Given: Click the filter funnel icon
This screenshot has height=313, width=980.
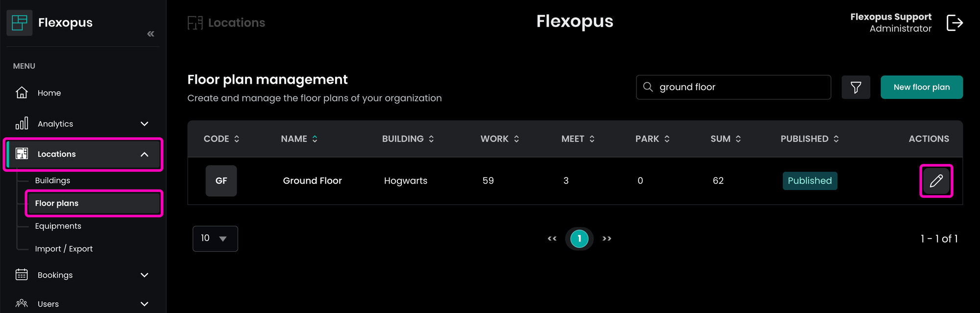Looking at the screenshot, I should [x=856, y=87].
